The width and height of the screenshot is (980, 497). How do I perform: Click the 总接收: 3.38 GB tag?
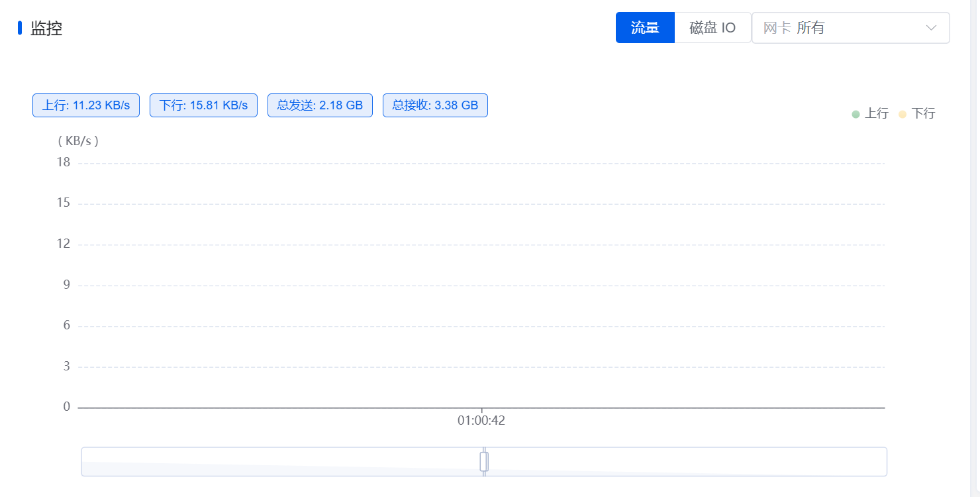(435, 105)
